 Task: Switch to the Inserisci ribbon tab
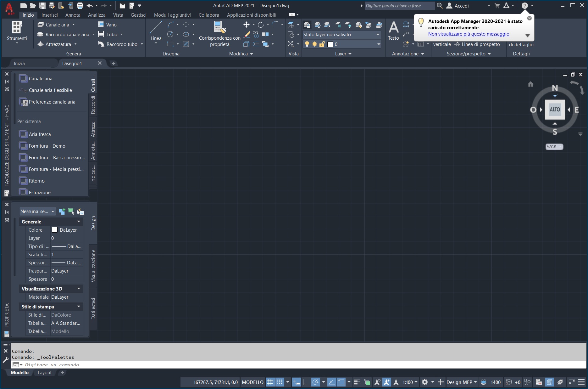[50, 15]
